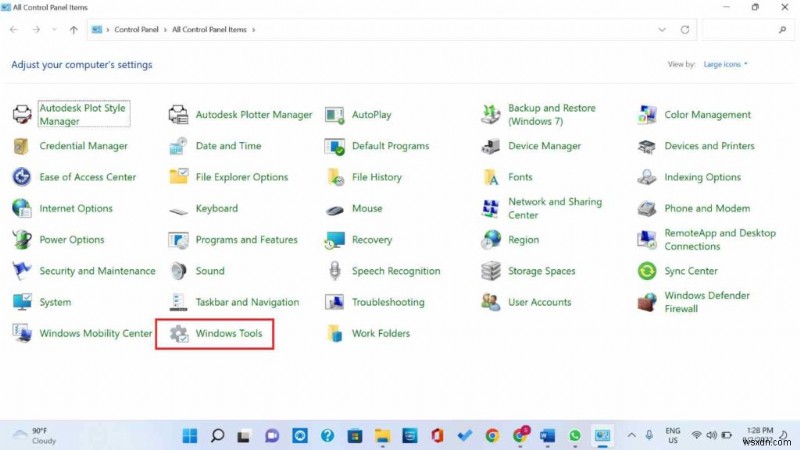Click the Speech Recognition microphone icon
Image resolution: width=800 pixels, height=450 pixels.
pos(334,270)
